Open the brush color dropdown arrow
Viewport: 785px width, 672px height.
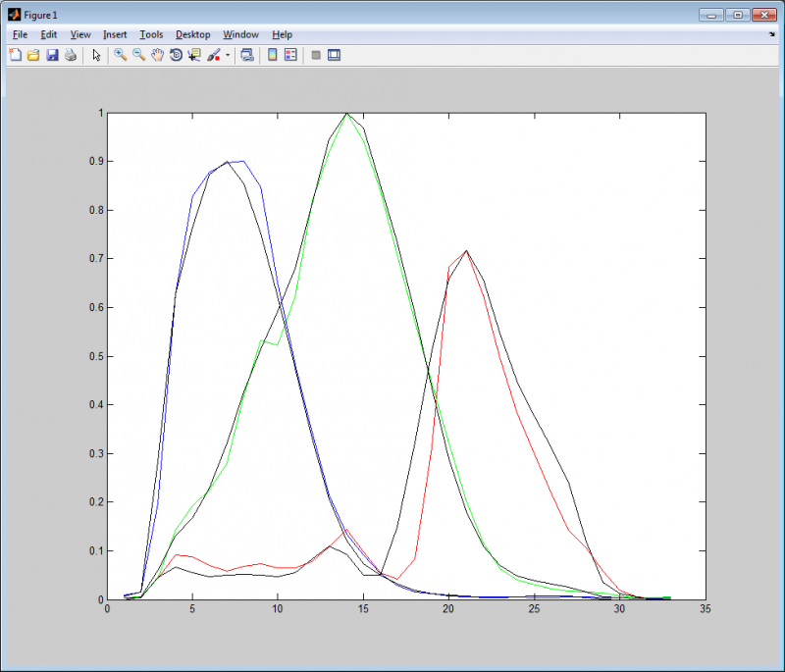coord(228,55)
